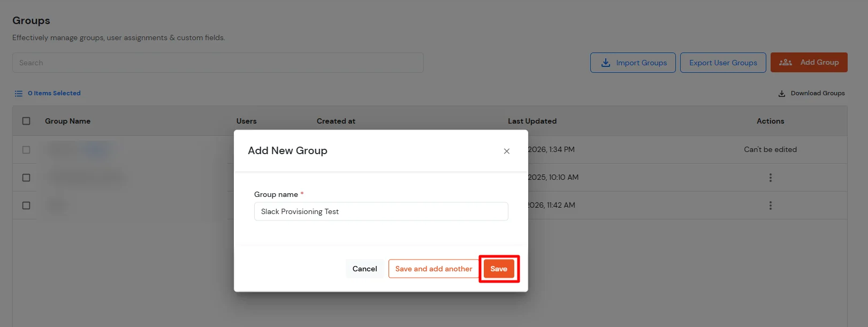Click the Add Group button
Image resolution: width=868 pixels, height=327 pixels.
click(809, 63)
